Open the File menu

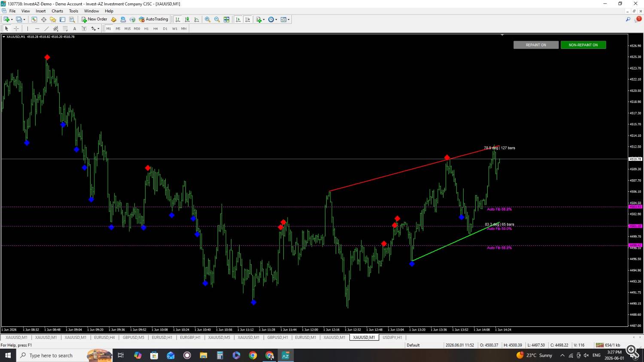click(12, 11)
